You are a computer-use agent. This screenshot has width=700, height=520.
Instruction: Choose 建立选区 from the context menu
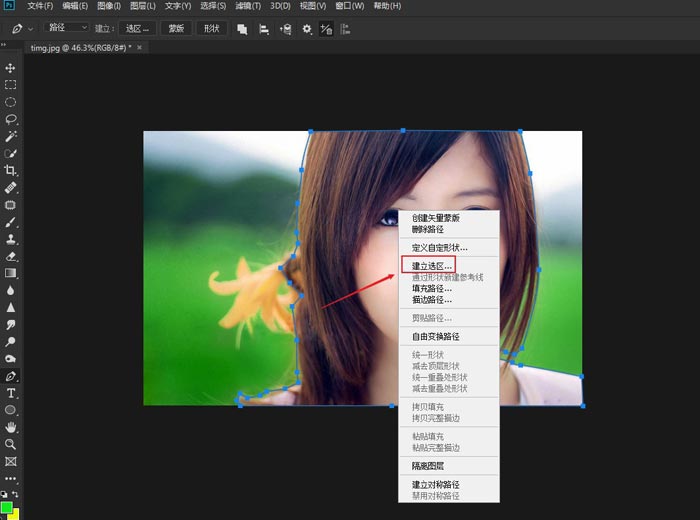coord(433,265)
